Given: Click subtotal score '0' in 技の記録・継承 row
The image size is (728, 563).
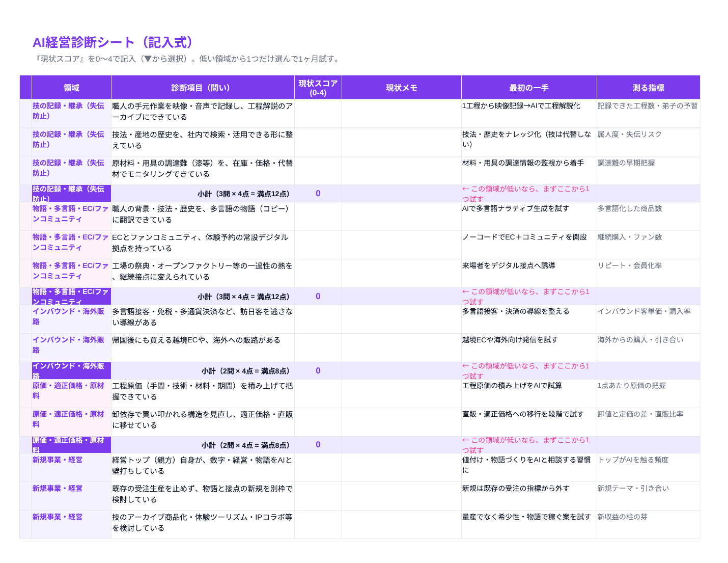Looking at the screenshot, I should click(x=318, y=194).
